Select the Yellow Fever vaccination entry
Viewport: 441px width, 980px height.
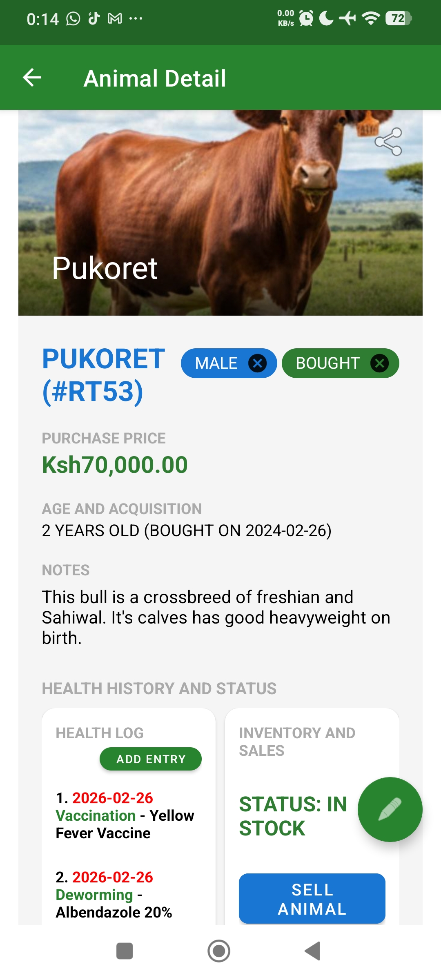(125, 815)
